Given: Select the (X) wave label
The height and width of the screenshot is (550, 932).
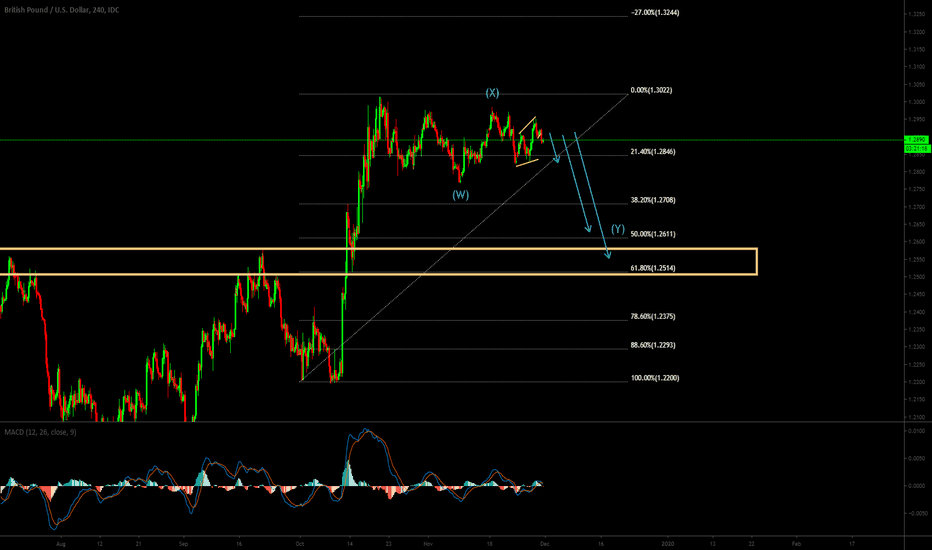Looking at the screenshot, I should pyautogui.click(x=492, y=93).
